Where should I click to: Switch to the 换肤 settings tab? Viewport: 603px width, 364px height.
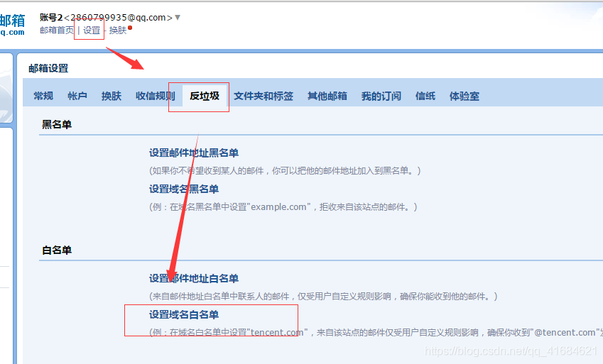111,96
